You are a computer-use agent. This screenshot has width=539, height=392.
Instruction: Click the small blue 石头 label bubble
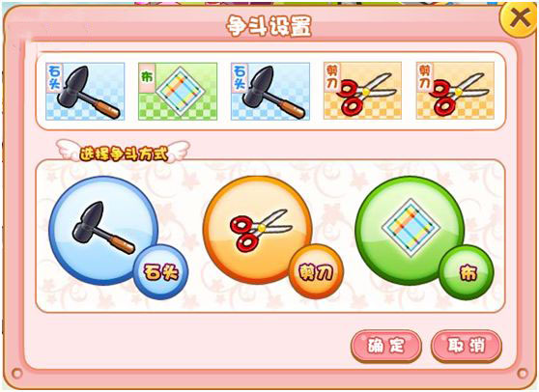coord(161,272)
